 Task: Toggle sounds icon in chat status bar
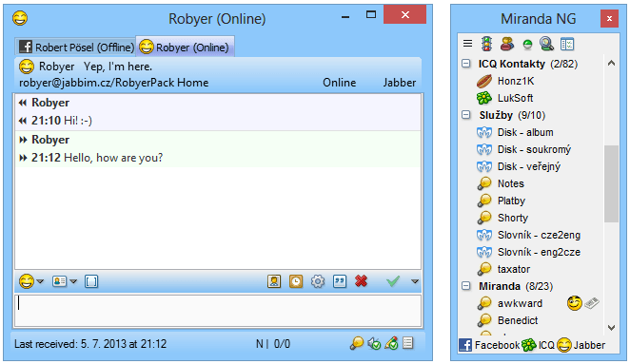(x=374, y=343)
